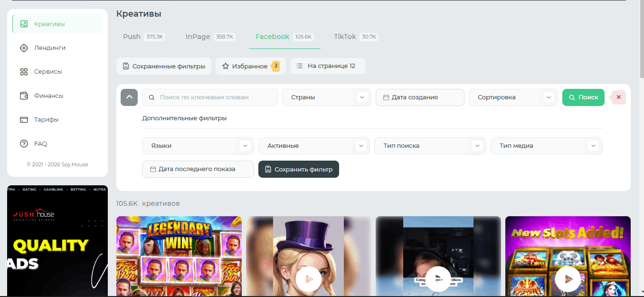Click the Тарифы card icon
644x297 pixels.
(24, 120)
